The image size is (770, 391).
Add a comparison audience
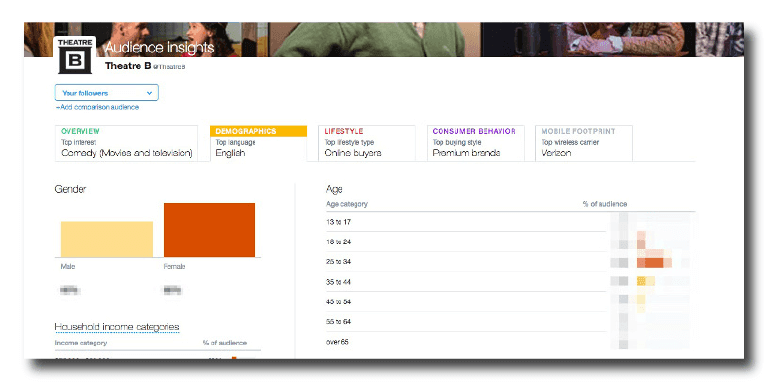pos(97,107)
